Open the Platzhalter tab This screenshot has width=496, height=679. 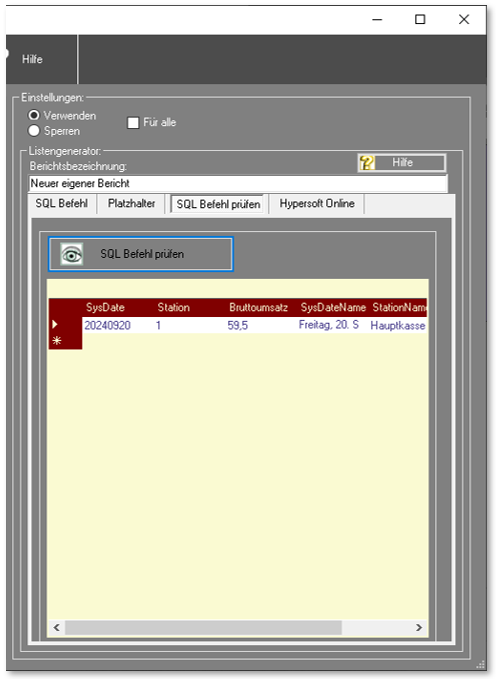point(131,204)
